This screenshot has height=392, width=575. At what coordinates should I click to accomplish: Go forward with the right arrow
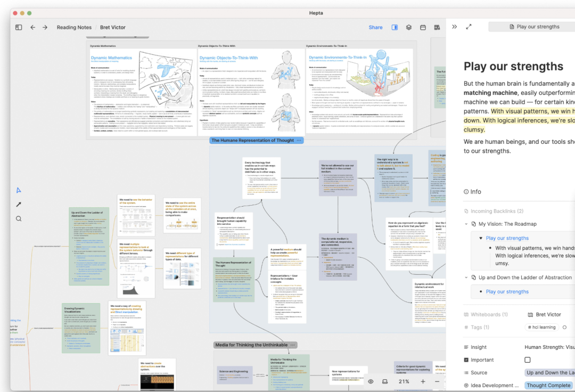(45, 27)
